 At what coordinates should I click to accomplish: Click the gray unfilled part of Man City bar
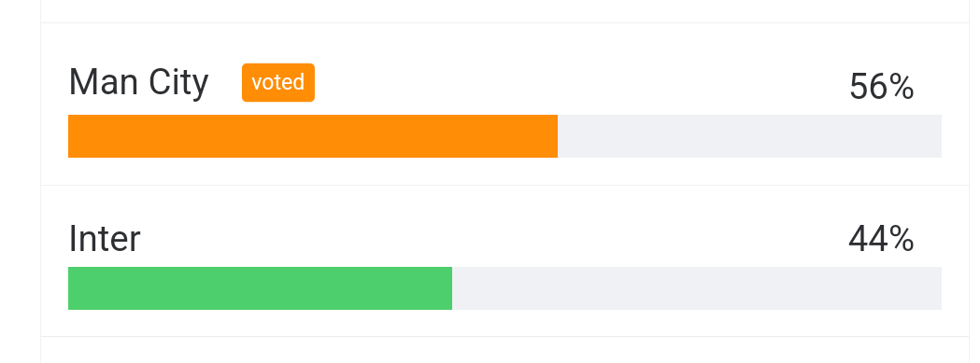[x=749, y=136]
